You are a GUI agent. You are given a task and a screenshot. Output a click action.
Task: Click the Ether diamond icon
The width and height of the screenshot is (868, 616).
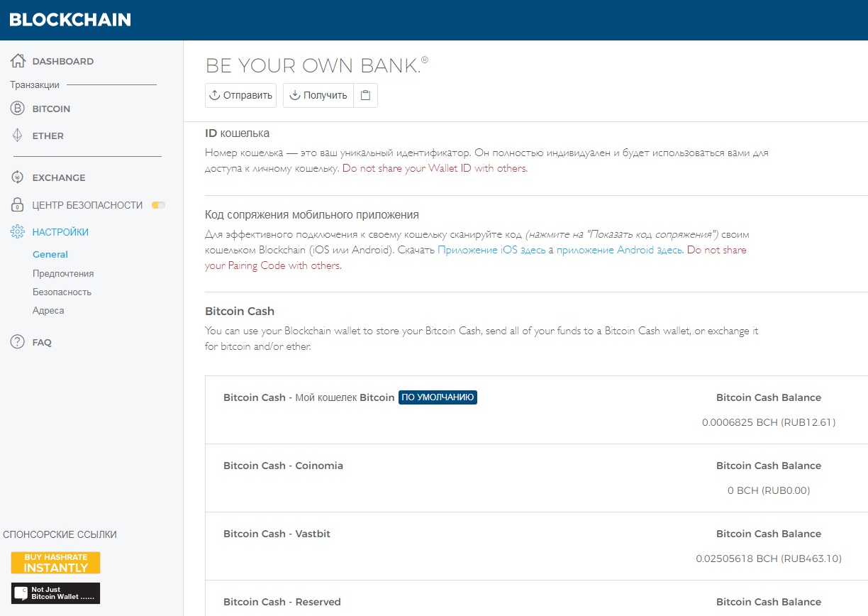18,136
